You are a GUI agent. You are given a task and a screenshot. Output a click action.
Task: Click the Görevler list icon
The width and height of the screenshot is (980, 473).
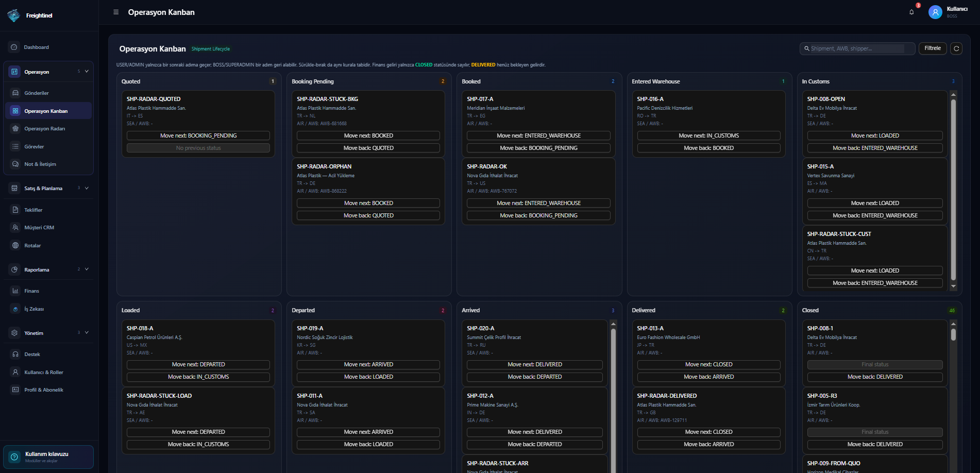coord(15,146)
